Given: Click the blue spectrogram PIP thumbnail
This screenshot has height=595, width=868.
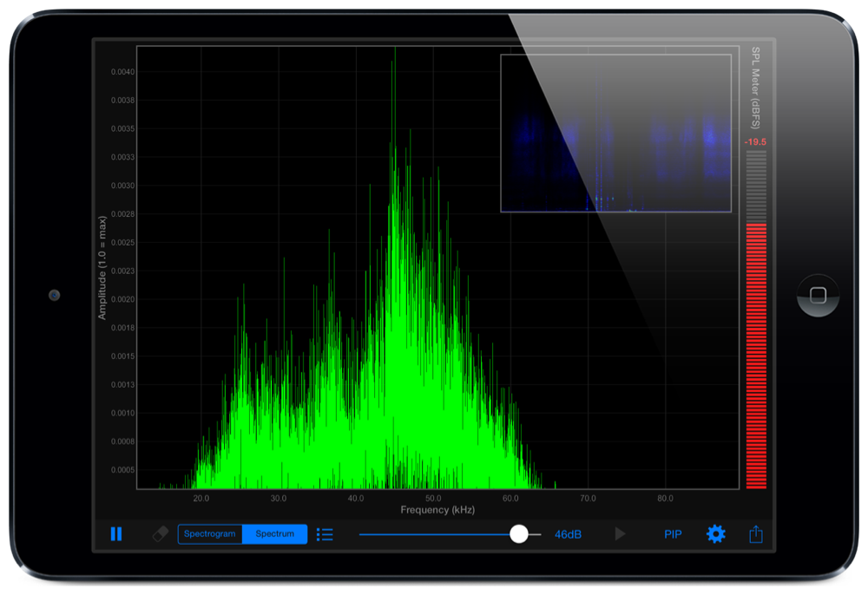Looking at the screenshot, I should [x=616, y=133].
